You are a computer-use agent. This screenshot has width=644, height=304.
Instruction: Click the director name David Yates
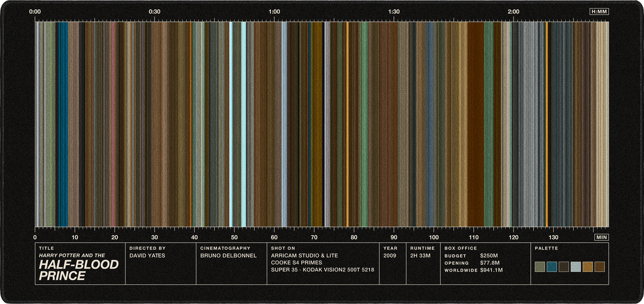pyautogui.click(x=147, y=256)
